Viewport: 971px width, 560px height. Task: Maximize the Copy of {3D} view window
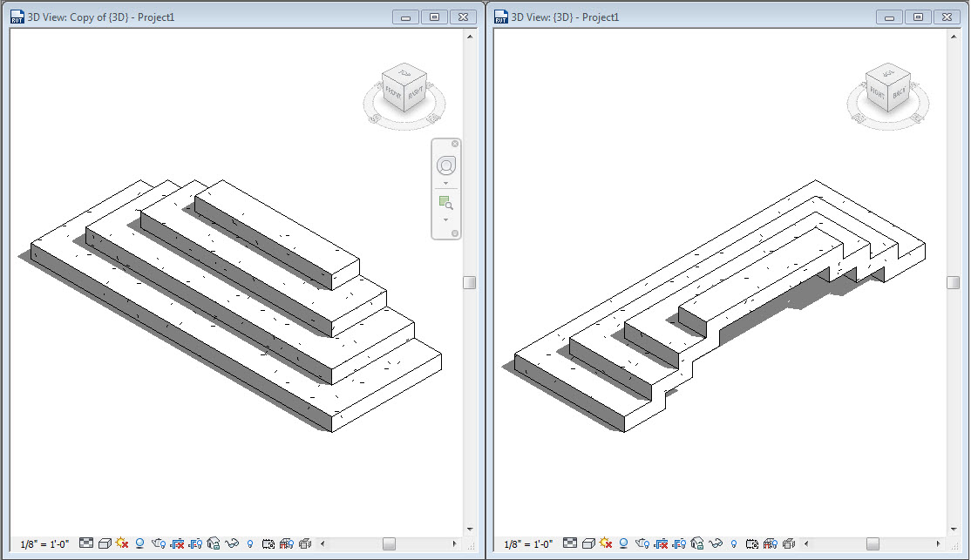click(434, 17)
